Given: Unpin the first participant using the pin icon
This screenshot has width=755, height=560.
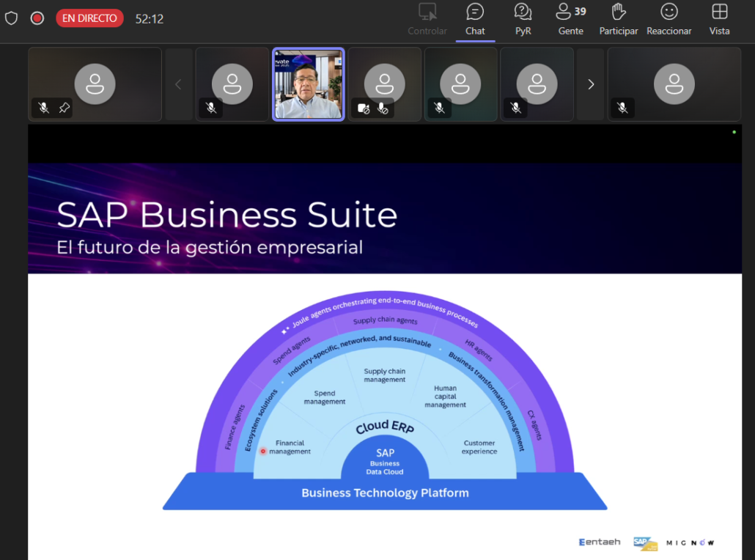Looking at the screenshot, I should pyautogui.click(x=65, y=108).
